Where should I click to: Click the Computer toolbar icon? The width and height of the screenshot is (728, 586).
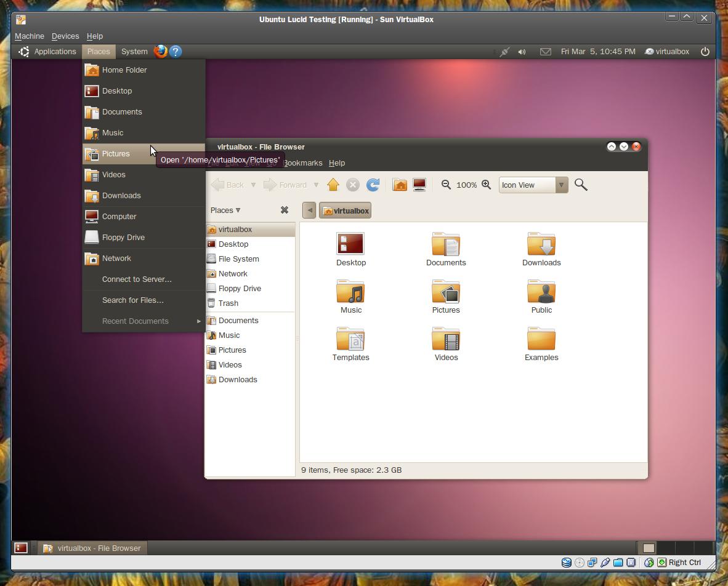point(419,185)
